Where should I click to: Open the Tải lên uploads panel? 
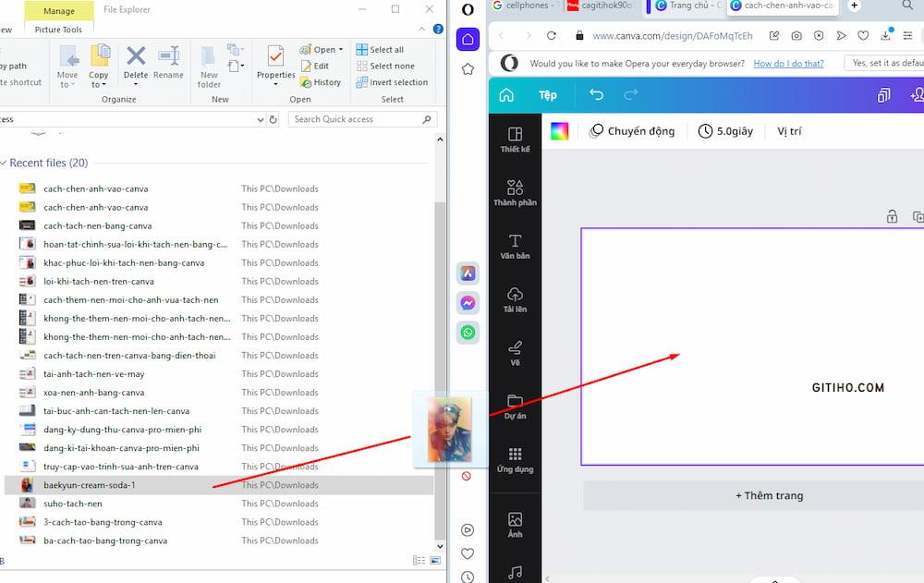point(515,299)
